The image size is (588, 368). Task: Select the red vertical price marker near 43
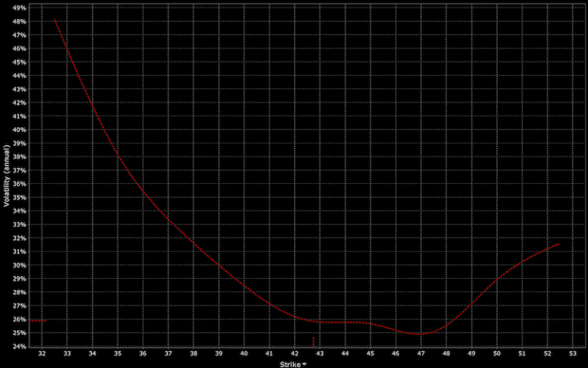click(x=313, y=342)
